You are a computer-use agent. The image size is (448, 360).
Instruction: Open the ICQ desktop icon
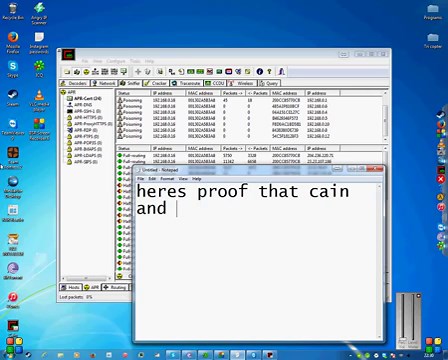39,69
